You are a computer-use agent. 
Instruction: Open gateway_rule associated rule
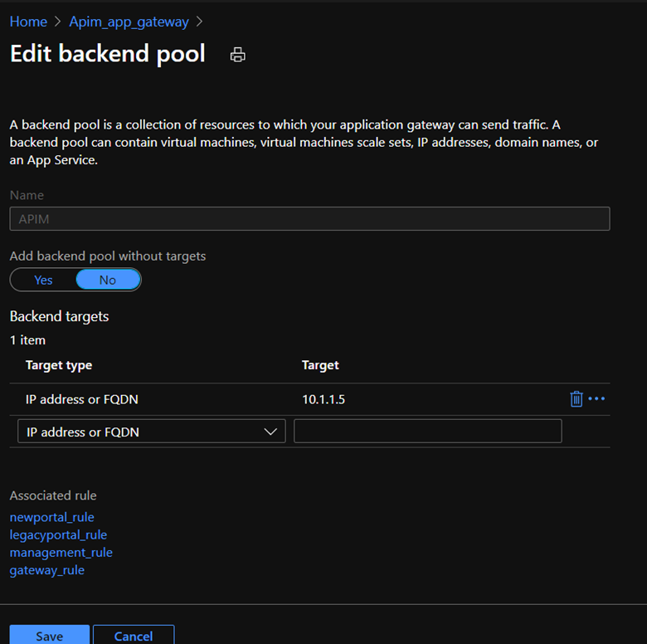[47, 570]
